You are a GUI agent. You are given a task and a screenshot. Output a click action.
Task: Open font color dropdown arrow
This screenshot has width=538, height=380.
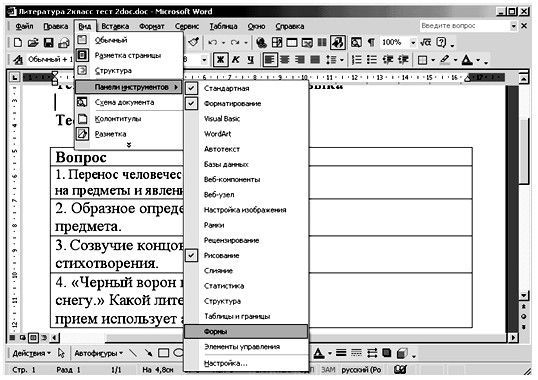[x=478, y=61]
